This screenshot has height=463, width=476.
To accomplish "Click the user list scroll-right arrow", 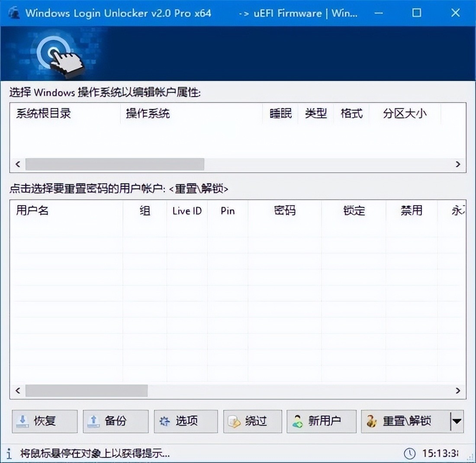I will [x=458, y=391].
